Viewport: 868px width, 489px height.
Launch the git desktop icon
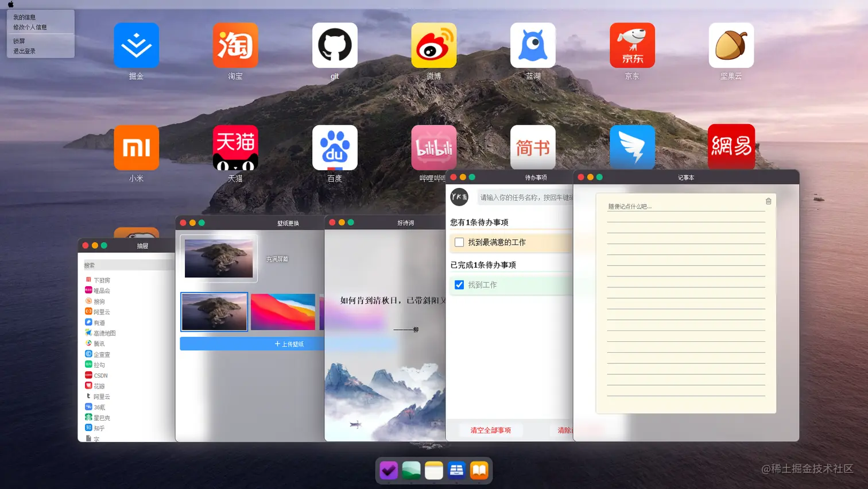(x=335, y=45)
